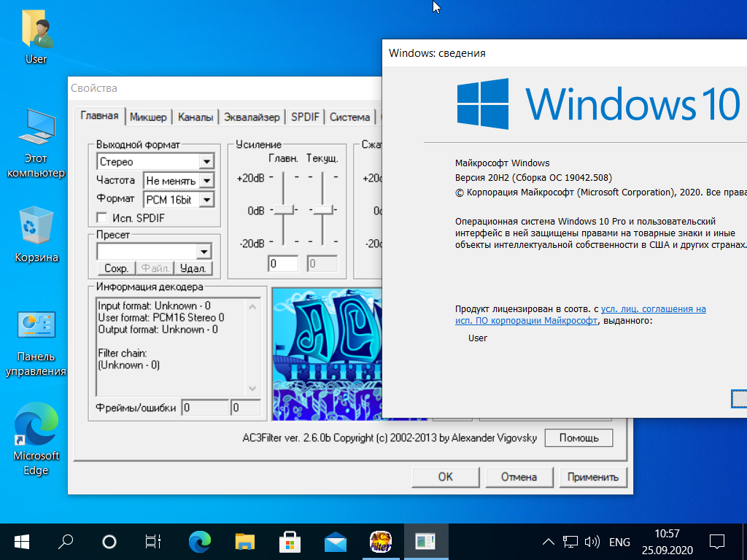Viewport: 747px width, 560px height.
Task: Switch to AC3Filter taskbar icon
Action: (x=381, y=542)
